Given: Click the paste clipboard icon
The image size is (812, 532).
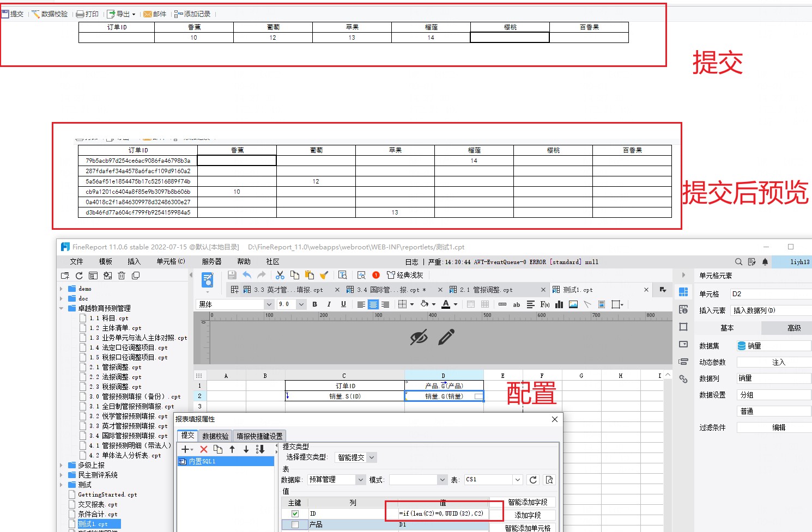Looking at the screenshot, I should point(310,275).
